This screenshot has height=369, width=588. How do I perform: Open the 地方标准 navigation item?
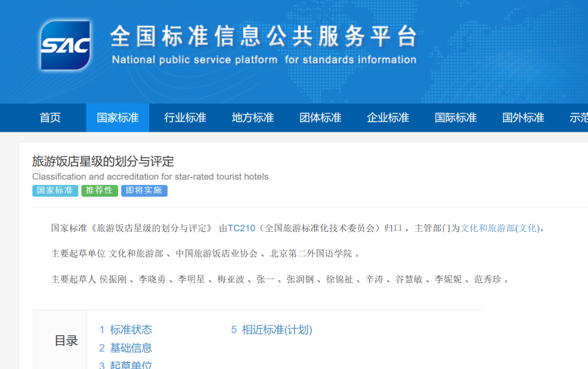(x=253, y=118)
